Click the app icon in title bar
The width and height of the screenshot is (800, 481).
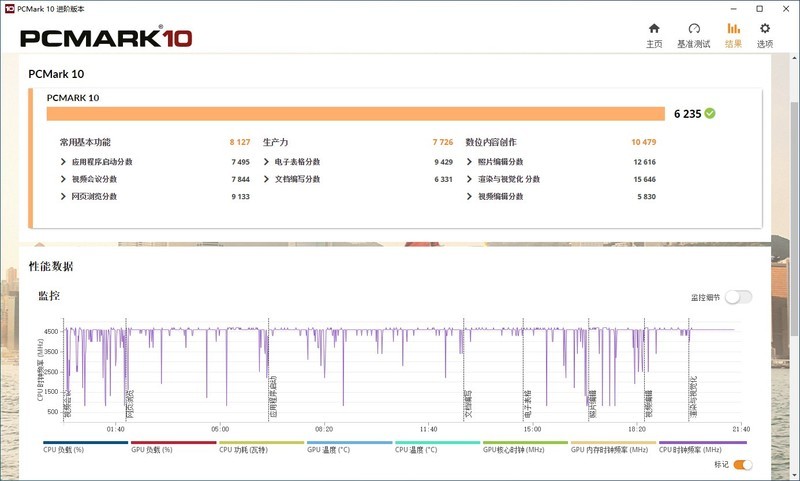coord(9,7)
